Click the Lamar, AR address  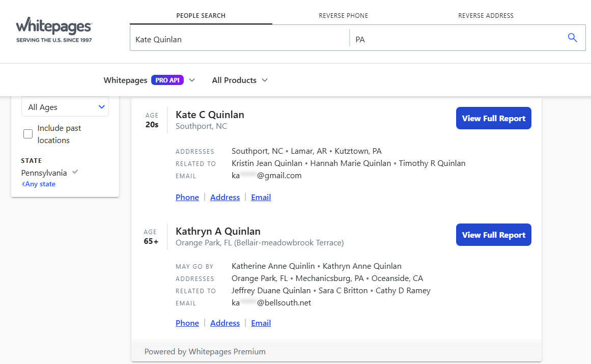pyautogui.click(x=308, y=151)
